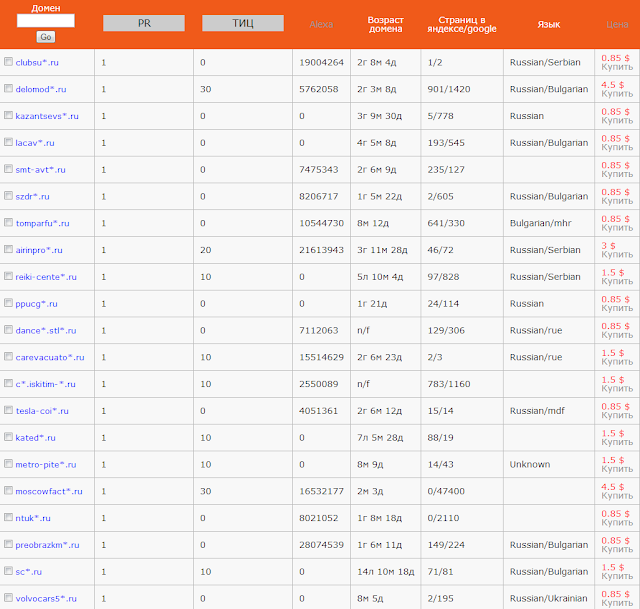640x609 pixels.
Task: Open the lacav*.ru domain link
Action: pos(35,143)
